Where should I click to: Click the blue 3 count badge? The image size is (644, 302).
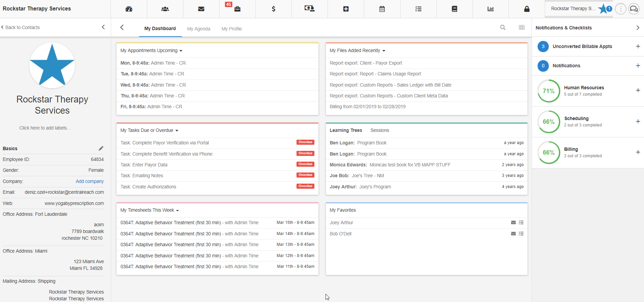point(543,46)
